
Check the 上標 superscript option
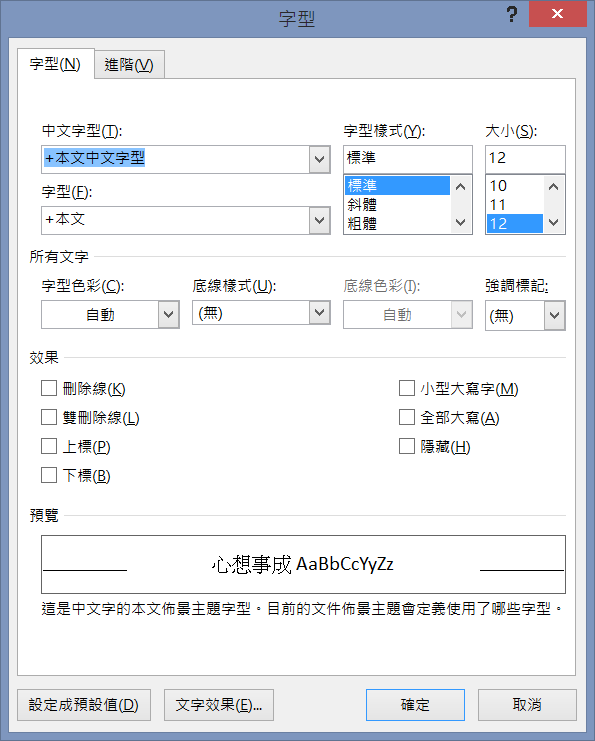[x=49, y=446]
